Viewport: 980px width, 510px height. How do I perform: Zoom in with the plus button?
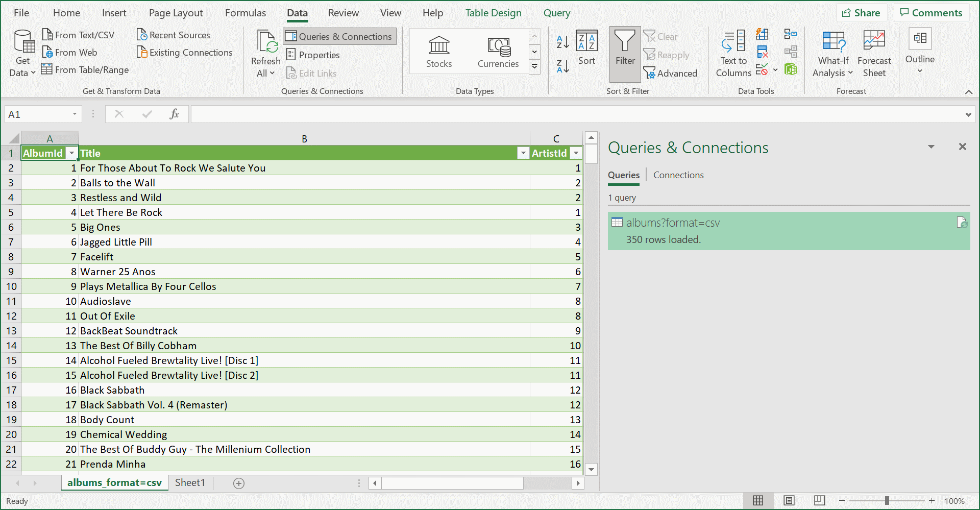(932, 501)
